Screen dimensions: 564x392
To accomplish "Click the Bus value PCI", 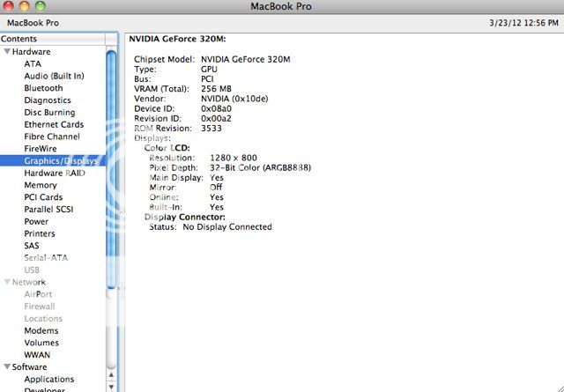I will click(207, 79).
